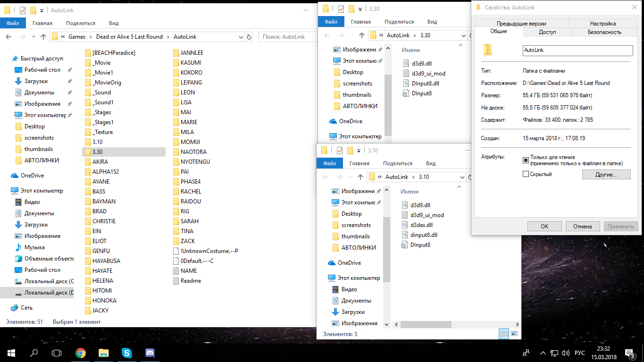Open taskbar search magnifier
This screenshot has height=362, width=644.
pyautogui.click(x=34, y=353)
